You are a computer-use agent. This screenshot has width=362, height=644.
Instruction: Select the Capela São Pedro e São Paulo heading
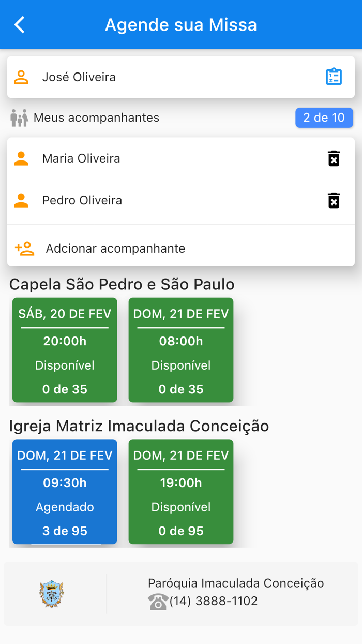click(x=122, y=284)
